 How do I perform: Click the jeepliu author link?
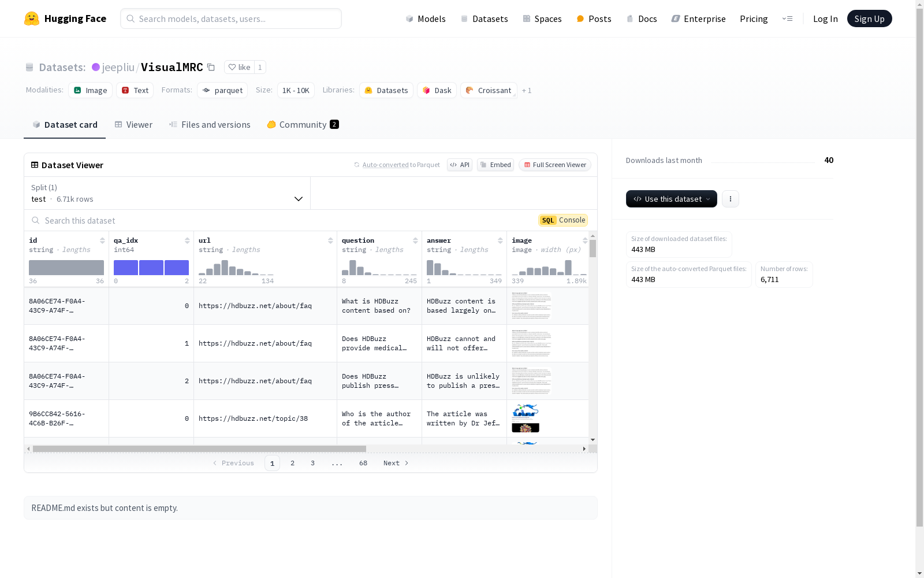click(x=118, y=67)
